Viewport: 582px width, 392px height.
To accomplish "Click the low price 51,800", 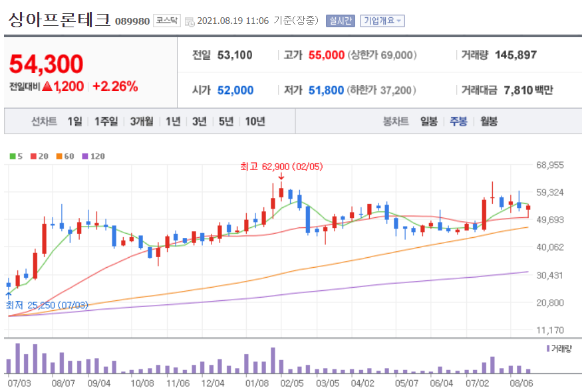I will [327, 90].
